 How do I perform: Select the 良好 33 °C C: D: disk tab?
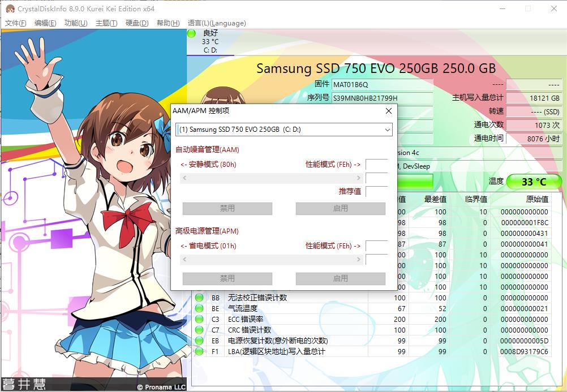click(211, 42)
